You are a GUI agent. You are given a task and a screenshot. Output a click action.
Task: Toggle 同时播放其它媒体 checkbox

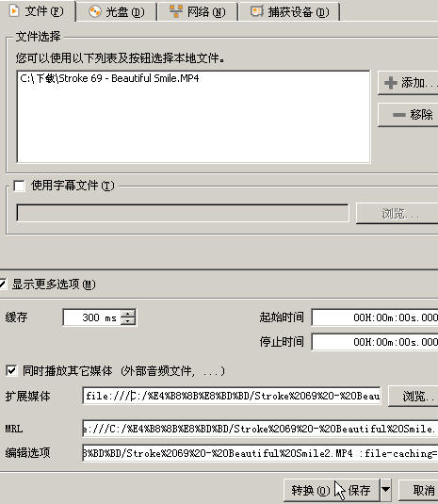click(x=11, y=370)
